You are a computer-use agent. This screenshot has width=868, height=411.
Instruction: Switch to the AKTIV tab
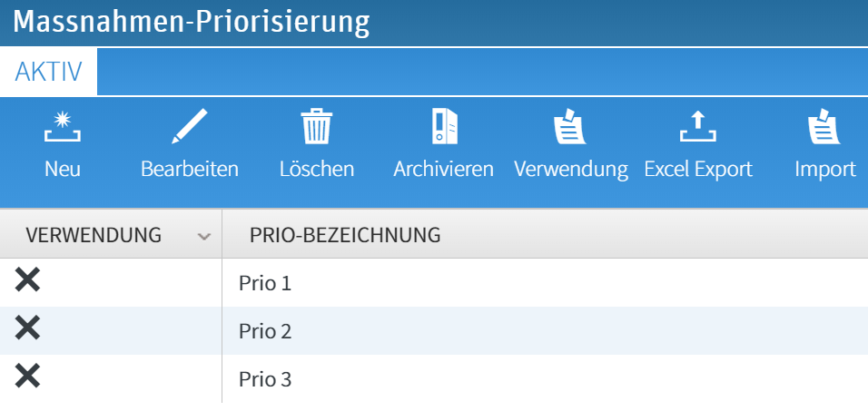coord(49,72)
